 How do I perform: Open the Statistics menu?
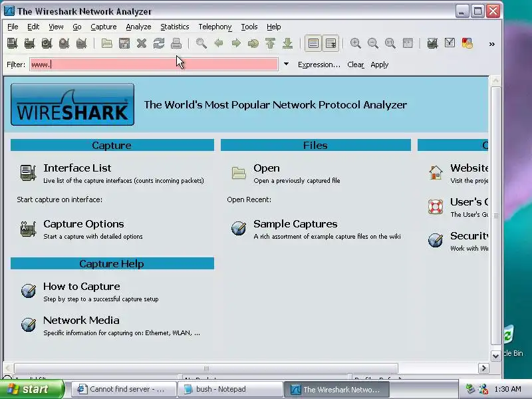pos(175,27)
